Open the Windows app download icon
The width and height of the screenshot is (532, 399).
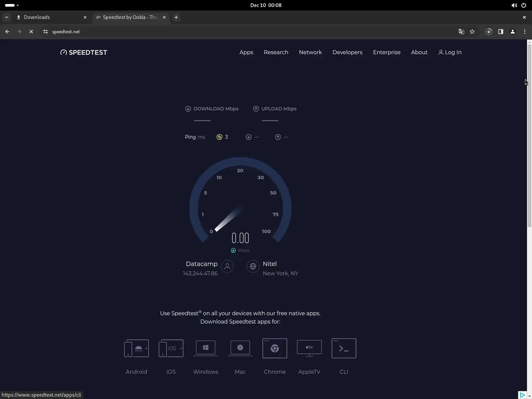pos(205,348)
